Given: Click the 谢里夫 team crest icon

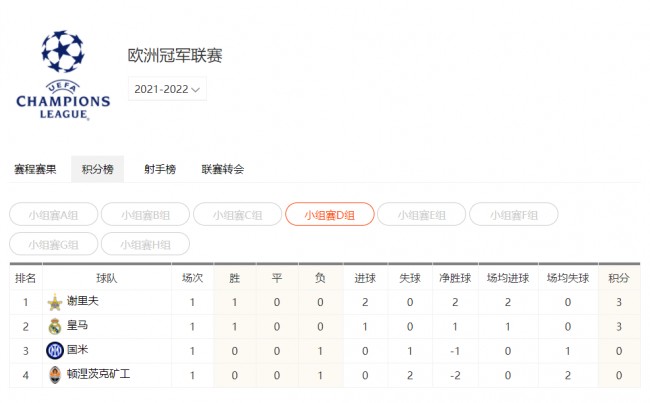Looking at the screenshot, I should [x=55, y=302].
